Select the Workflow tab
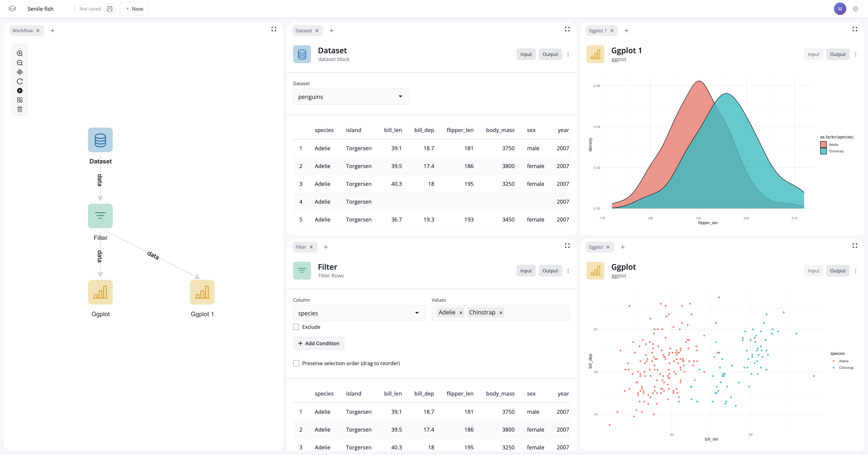The width and height of the screenshot is (868, 455). (x=23, y=30)
